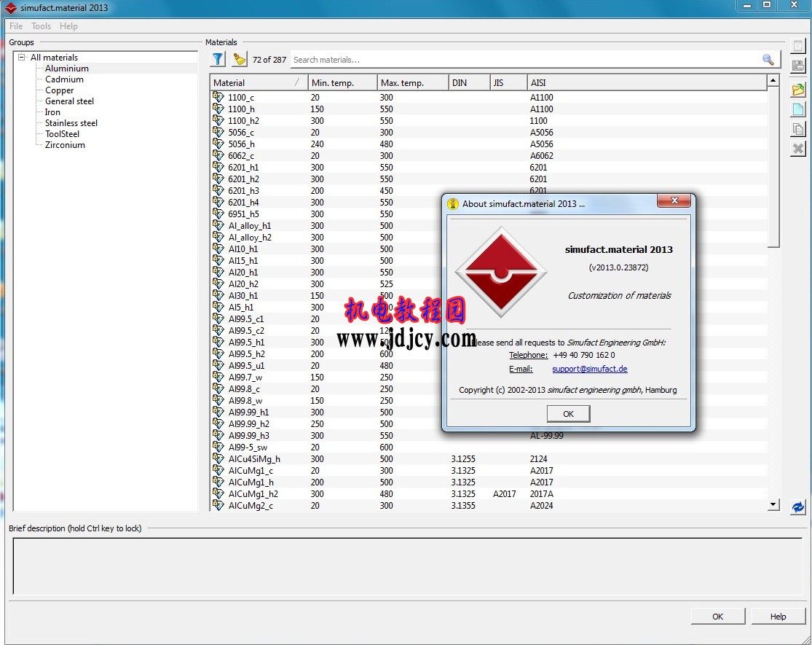Select the Zirconium group

point(65,144)
